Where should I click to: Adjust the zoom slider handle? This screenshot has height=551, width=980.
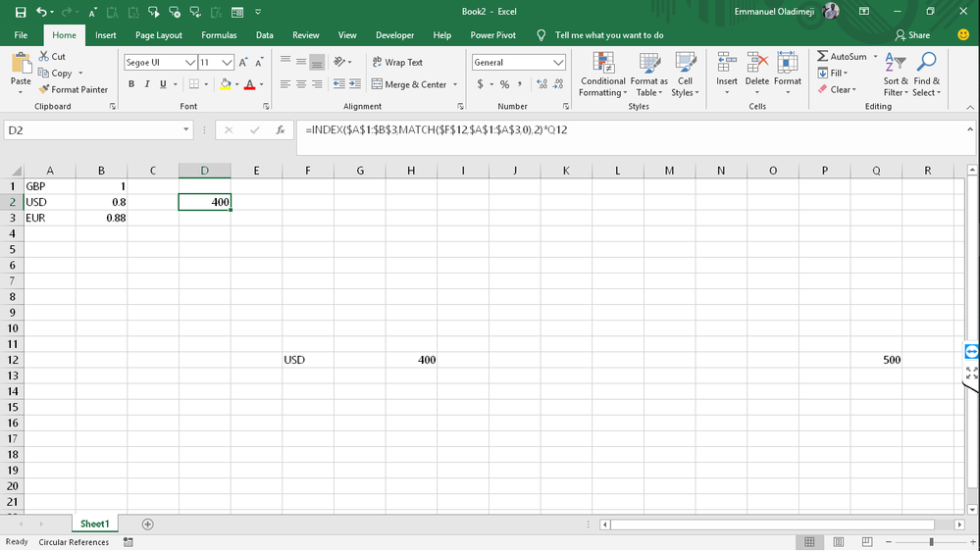point(931,541)
